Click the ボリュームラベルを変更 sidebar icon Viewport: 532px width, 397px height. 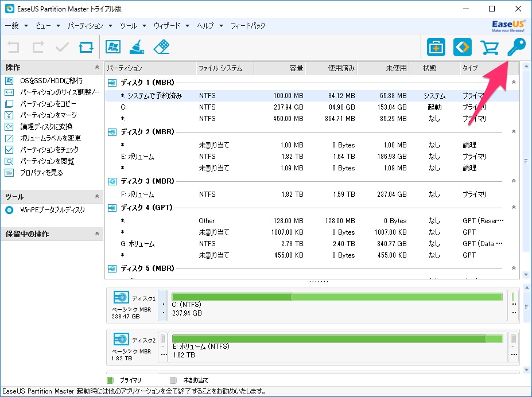[x=9, y=138]
